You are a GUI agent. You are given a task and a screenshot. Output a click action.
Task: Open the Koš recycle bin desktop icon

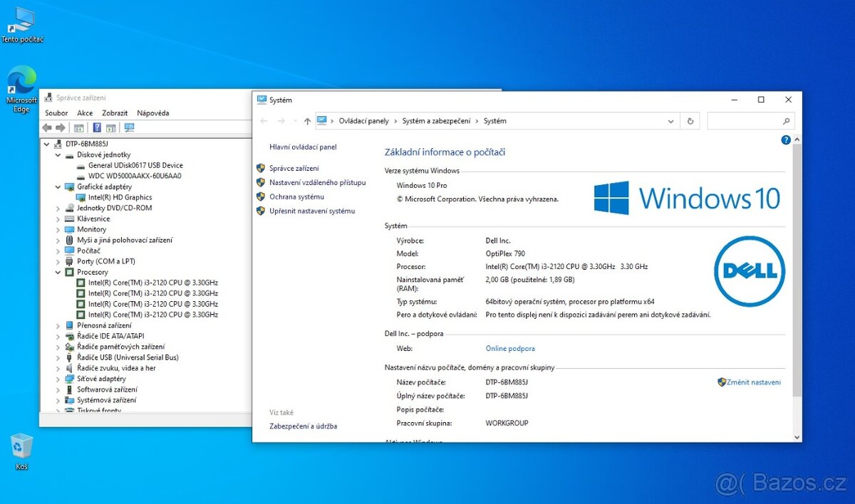(22, 452)
